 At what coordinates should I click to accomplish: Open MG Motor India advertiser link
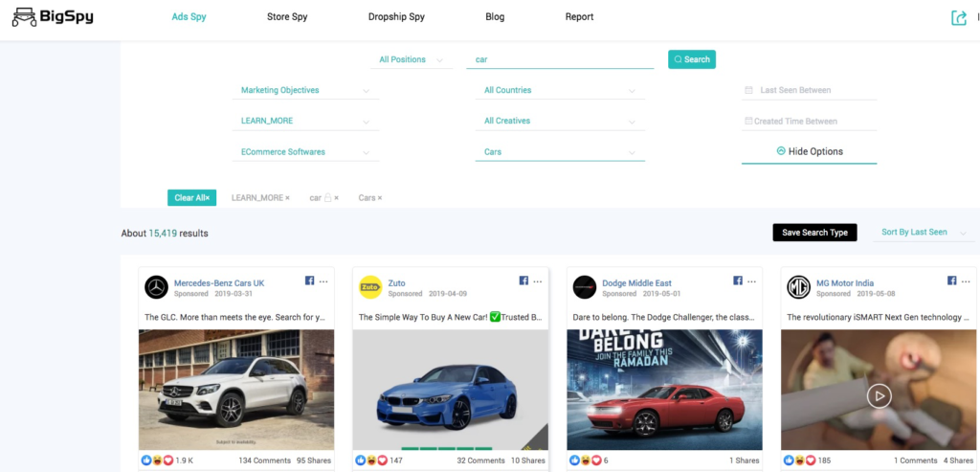pos(844,283)
